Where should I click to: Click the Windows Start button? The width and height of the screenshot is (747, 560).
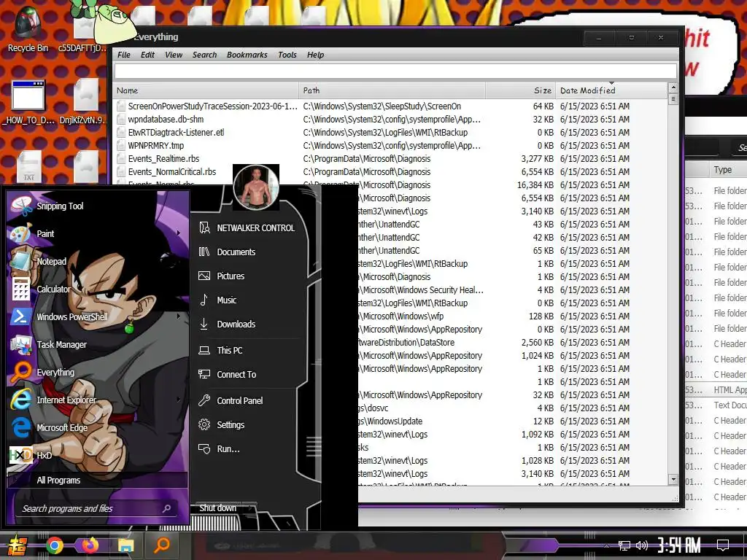[17, 545]
